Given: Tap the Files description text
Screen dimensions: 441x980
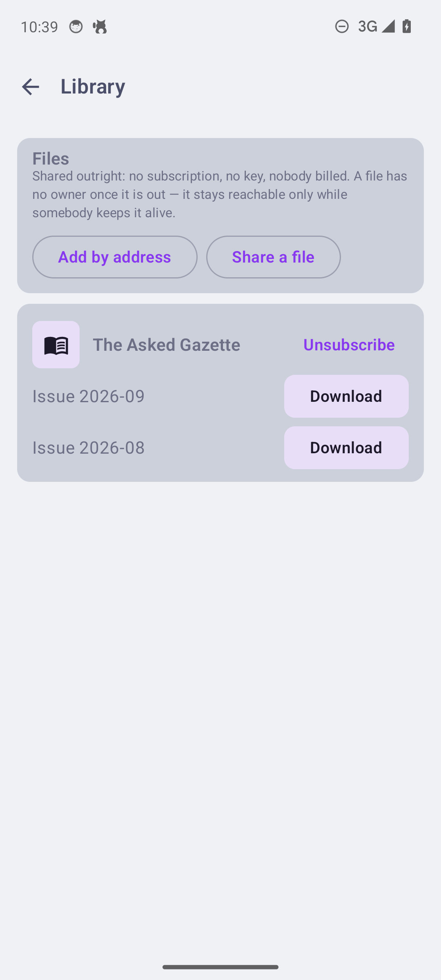Looking at the screenshot, I should coord(220,194).
